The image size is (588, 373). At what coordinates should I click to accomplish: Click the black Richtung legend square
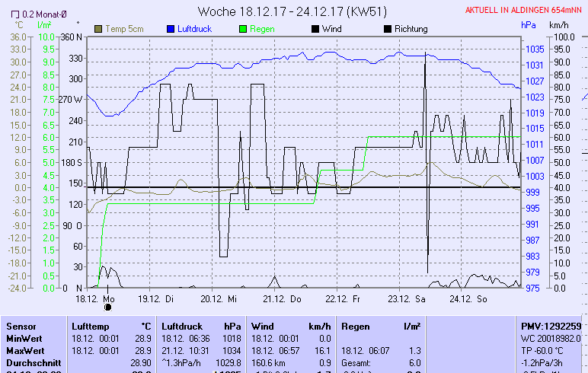tap(388, 29)
